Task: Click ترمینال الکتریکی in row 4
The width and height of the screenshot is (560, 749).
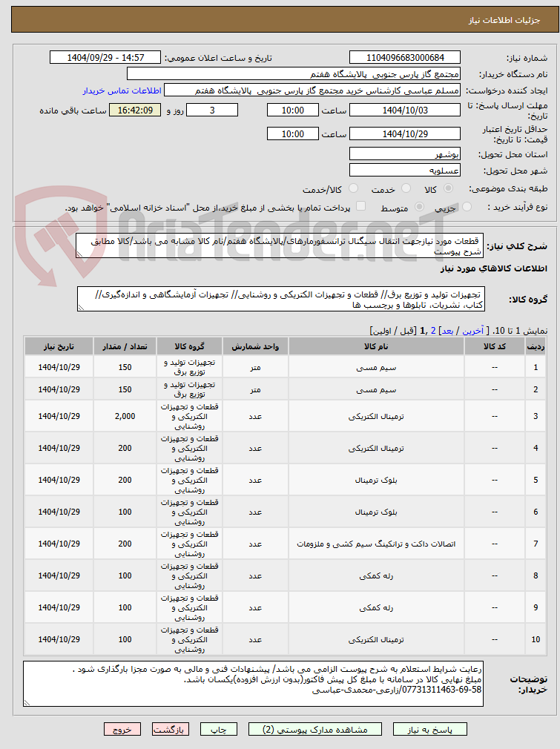Action: (x=376, y=449)
